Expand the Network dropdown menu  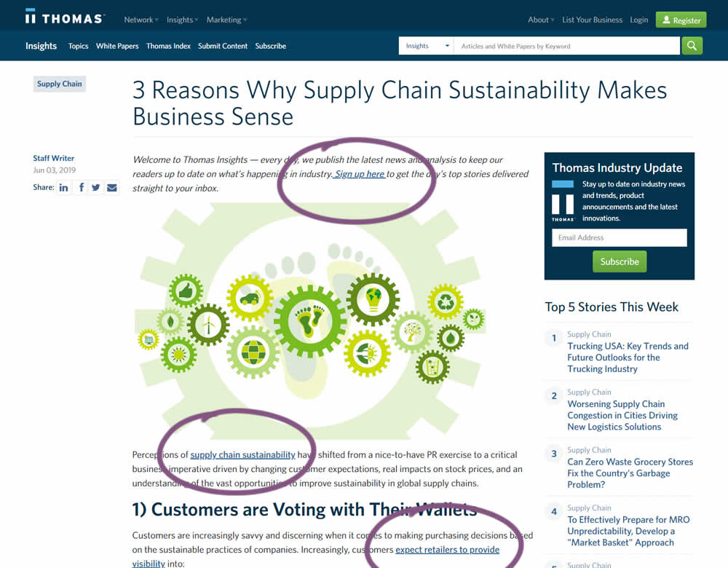point(141,20)
